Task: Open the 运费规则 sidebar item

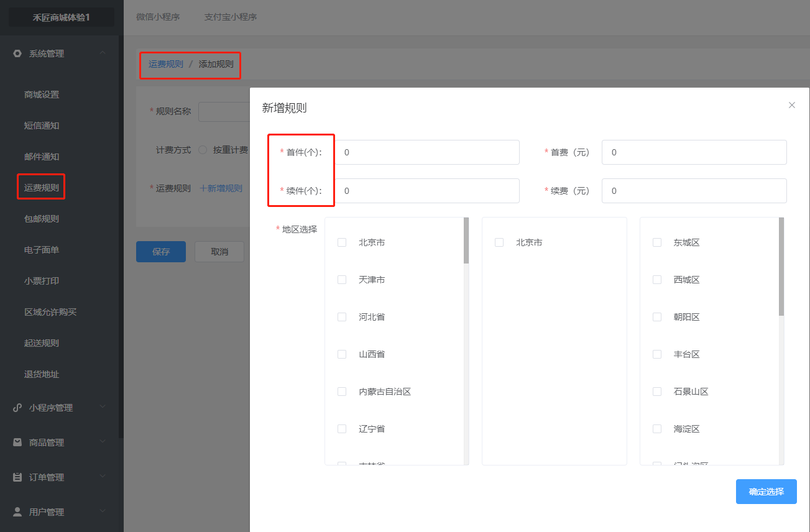Action: 42,188
